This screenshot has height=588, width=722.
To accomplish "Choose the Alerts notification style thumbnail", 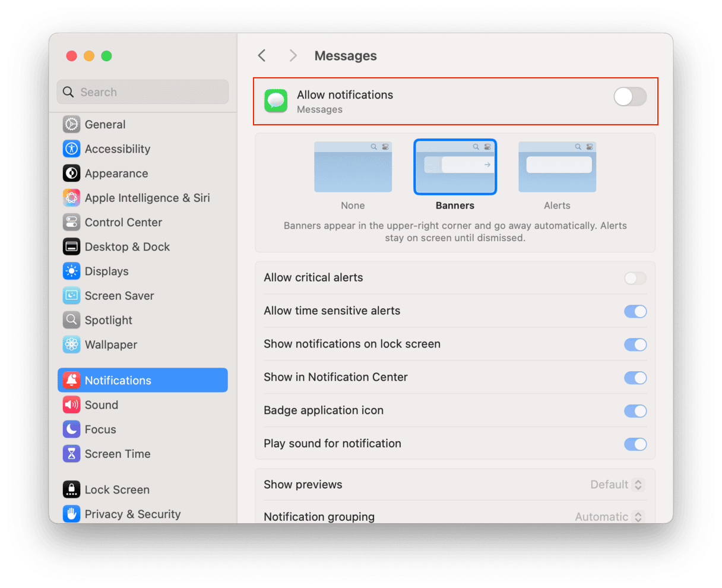I will pos(558,167).
